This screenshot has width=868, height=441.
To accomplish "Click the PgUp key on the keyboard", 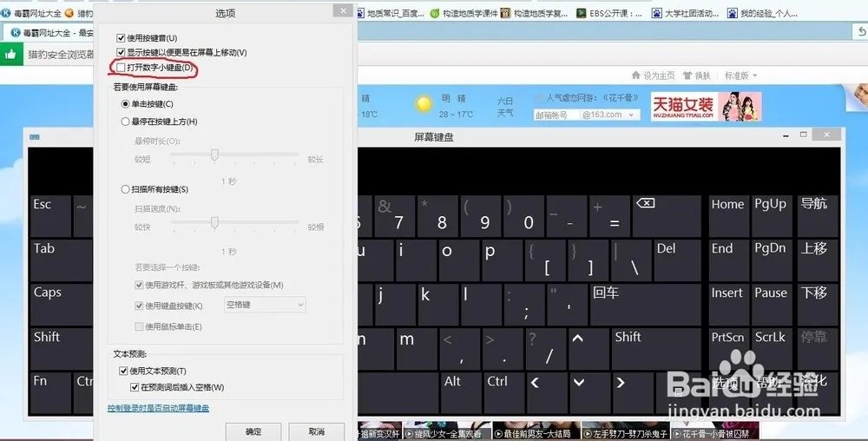I will coord(771,216).
